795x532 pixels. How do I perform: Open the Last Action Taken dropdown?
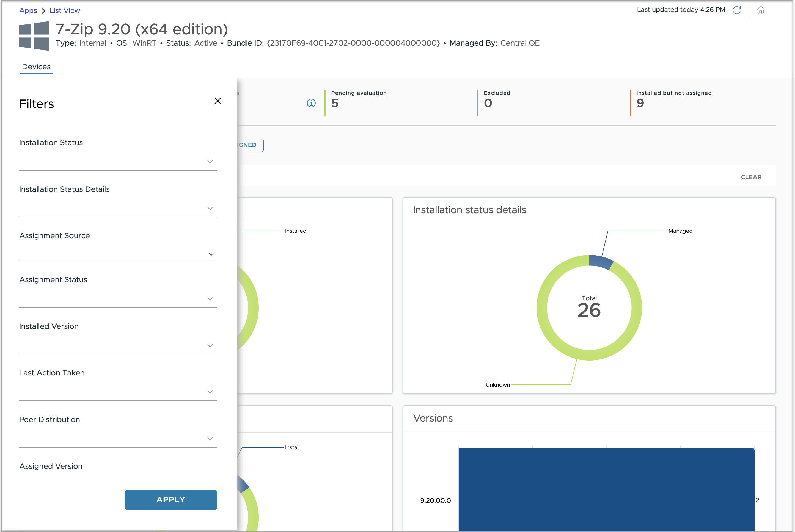tap(118, 392)
